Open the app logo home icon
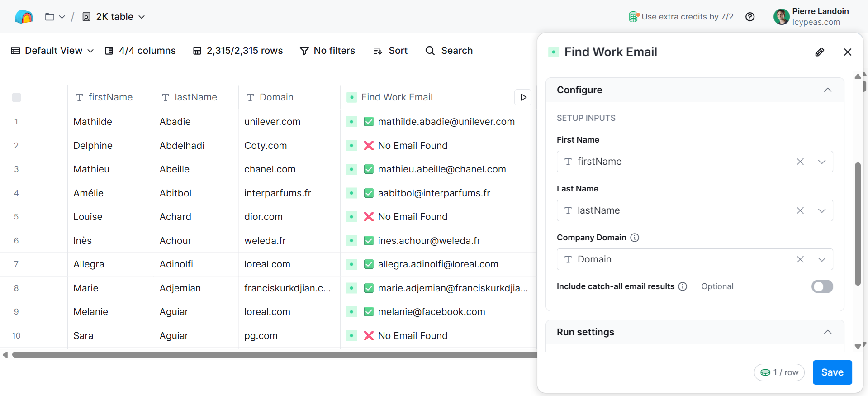 24,17
